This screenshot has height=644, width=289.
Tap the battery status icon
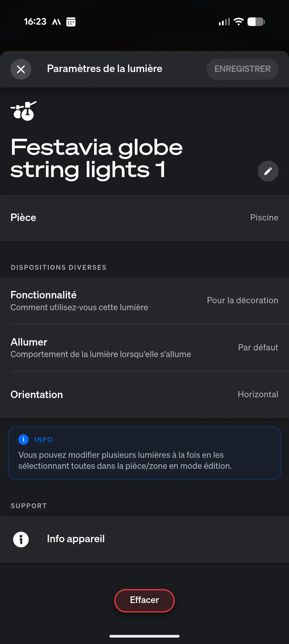[x=256, y=22]
